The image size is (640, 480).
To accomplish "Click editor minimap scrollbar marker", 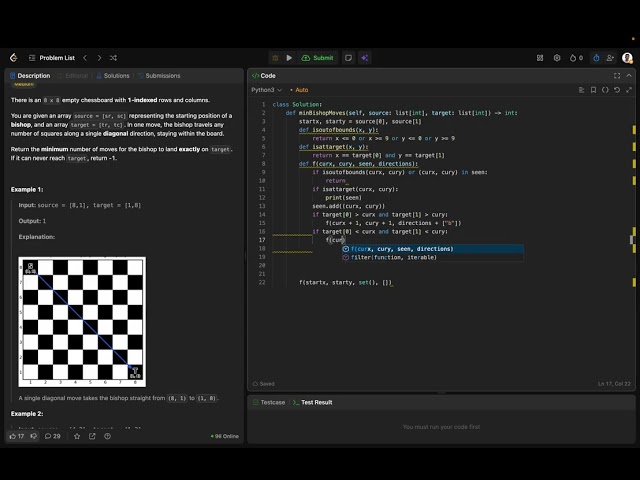I will point(632,240).
